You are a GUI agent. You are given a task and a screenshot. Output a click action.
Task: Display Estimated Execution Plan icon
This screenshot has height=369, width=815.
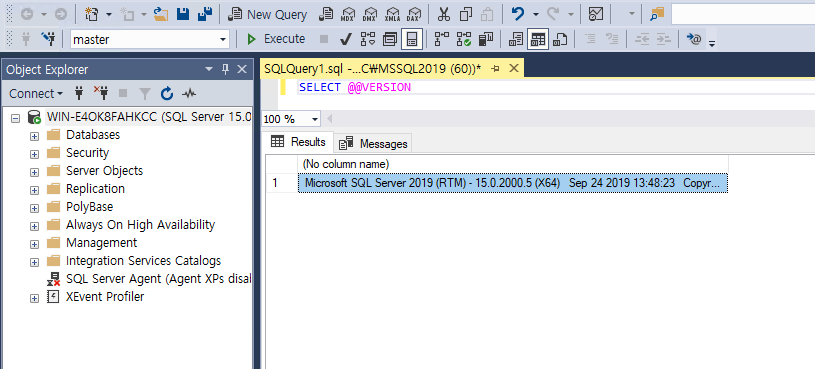367,39
